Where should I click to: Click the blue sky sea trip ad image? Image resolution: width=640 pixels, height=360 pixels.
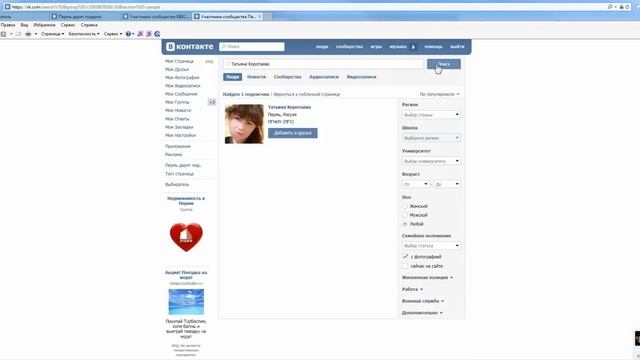(186, 302)
